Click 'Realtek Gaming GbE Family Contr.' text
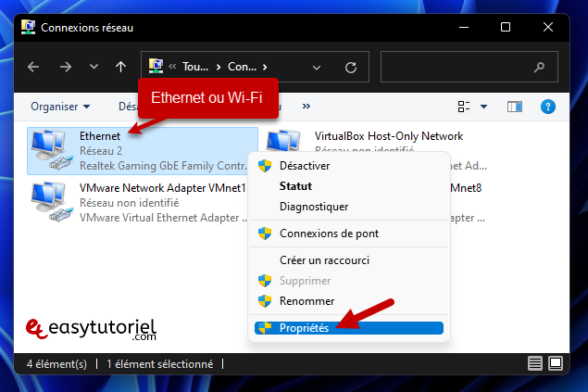This screenshot has width=588, height=392. [x=163, y=166]
